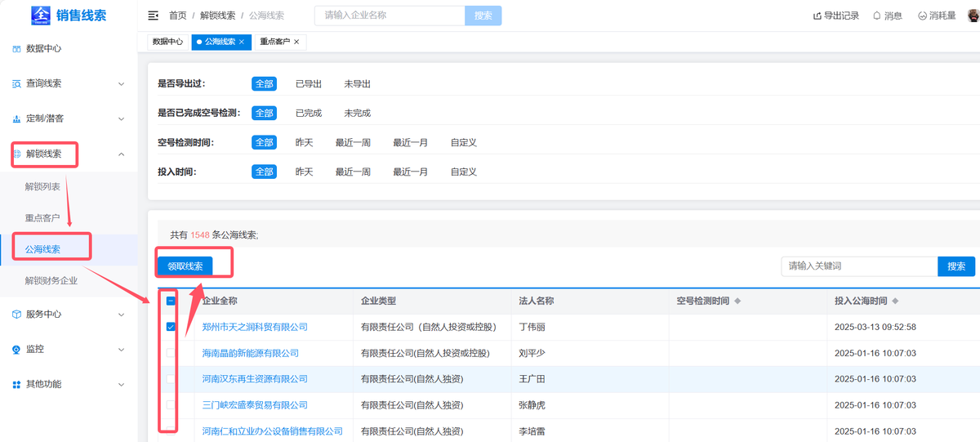Open 解锁列表 in sidebar
This screenshot has width=980, height=442.
pyautogui.click(x=43, y=187)
